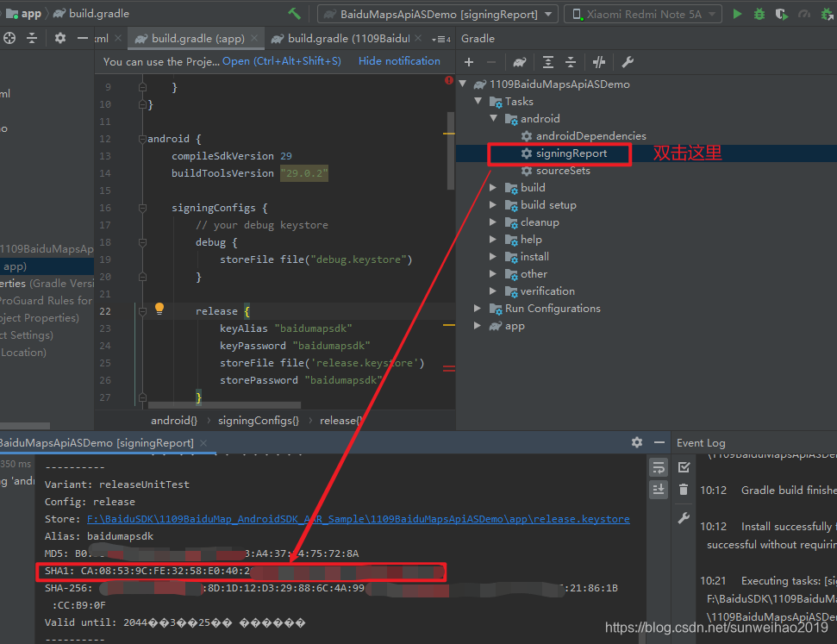Click the lightbulb intention icon on line 22
The height and width of the screenshot is (644, 837).
point(159,309)
